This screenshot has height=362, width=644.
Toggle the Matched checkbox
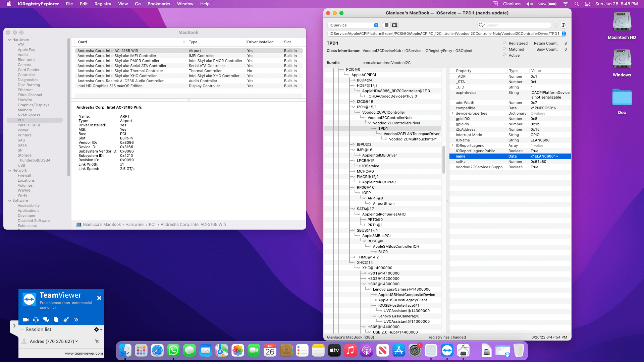504,49
